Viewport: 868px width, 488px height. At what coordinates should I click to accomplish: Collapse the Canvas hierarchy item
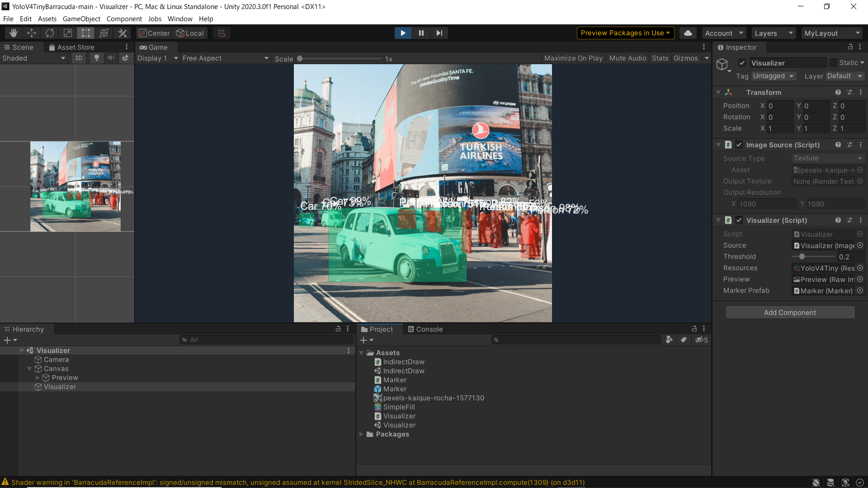[x=29, y=369]
